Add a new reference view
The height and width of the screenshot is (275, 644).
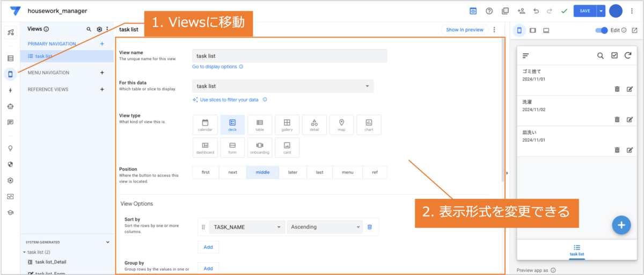(102, 89)
